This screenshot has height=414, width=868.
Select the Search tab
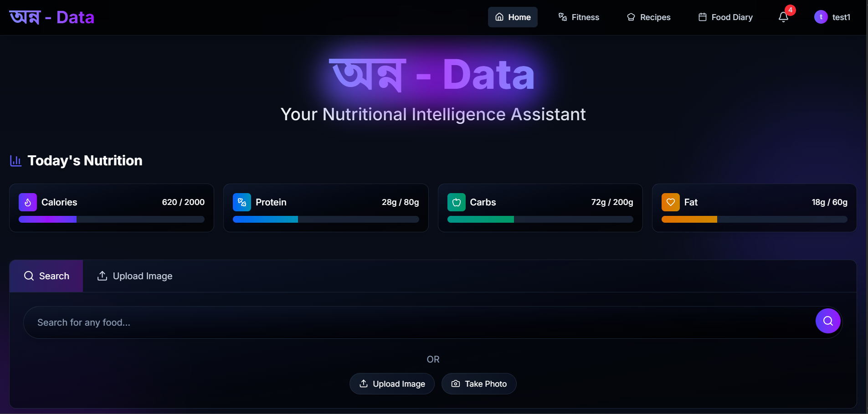point(46,276)
